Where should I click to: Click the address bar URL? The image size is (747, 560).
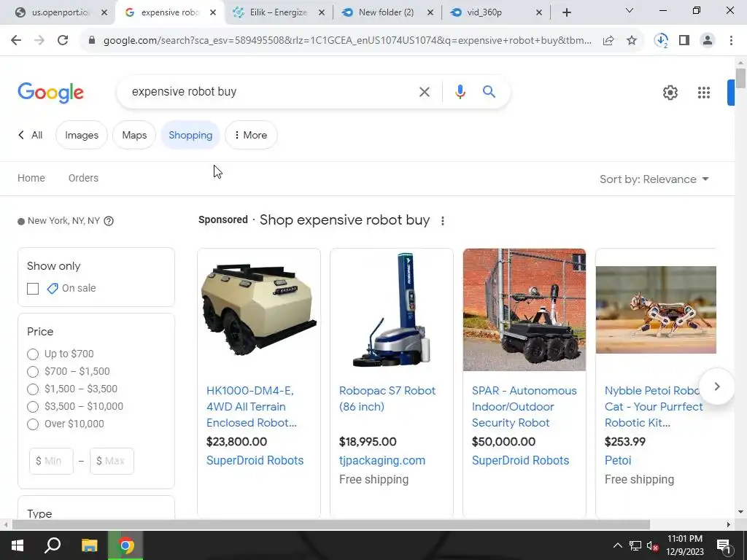coord(347,41)
